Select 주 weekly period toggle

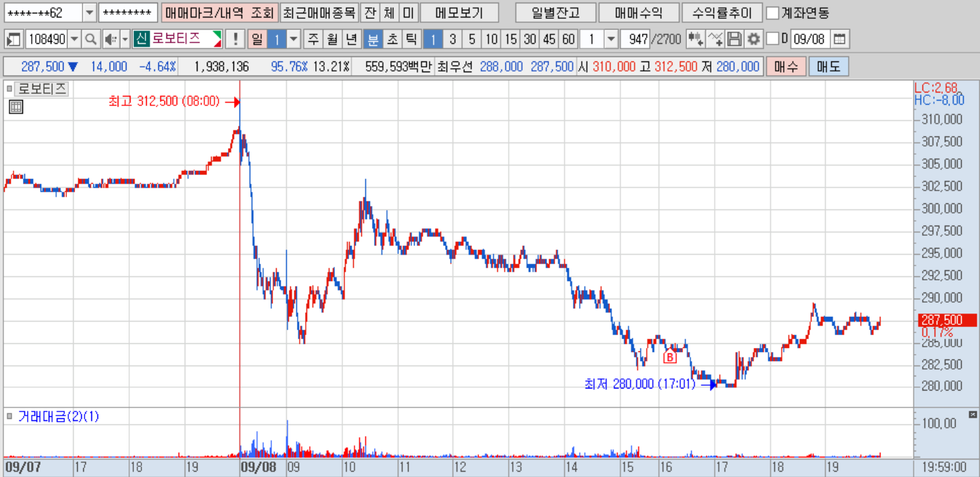click(x=313, y=39)
